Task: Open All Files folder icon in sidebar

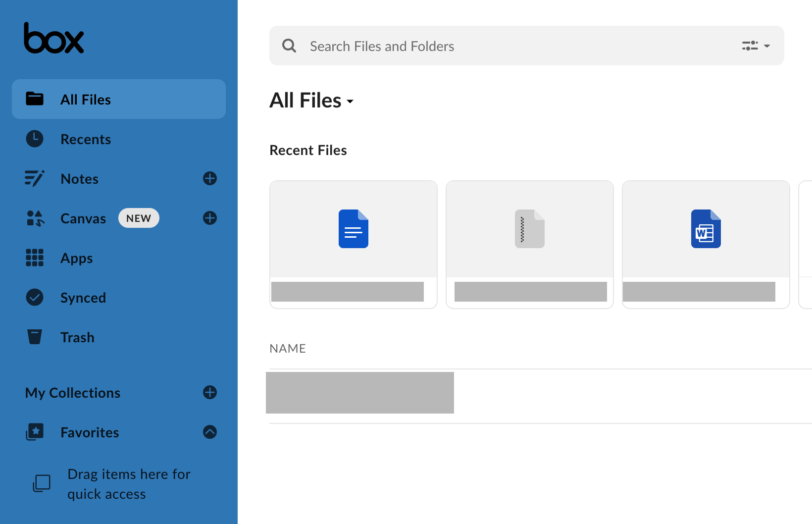Action: 35,99
